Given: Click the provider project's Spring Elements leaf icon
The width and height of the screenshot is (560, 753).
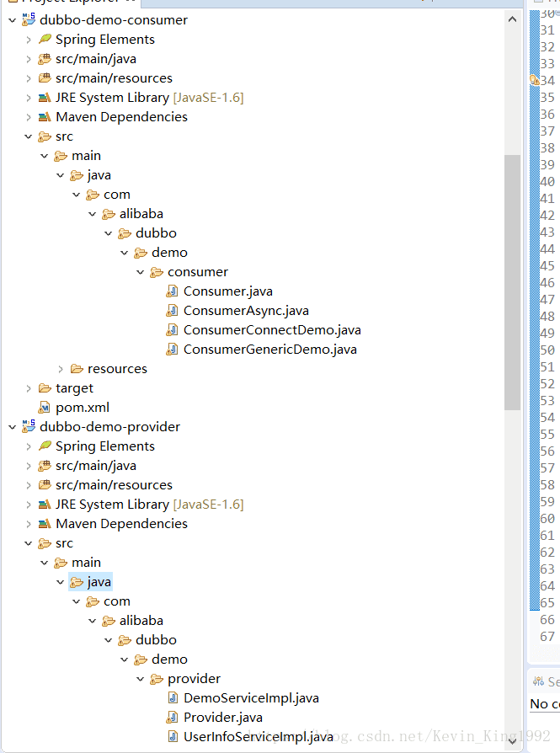Looking at the screenshot, I should pos(45,446).
